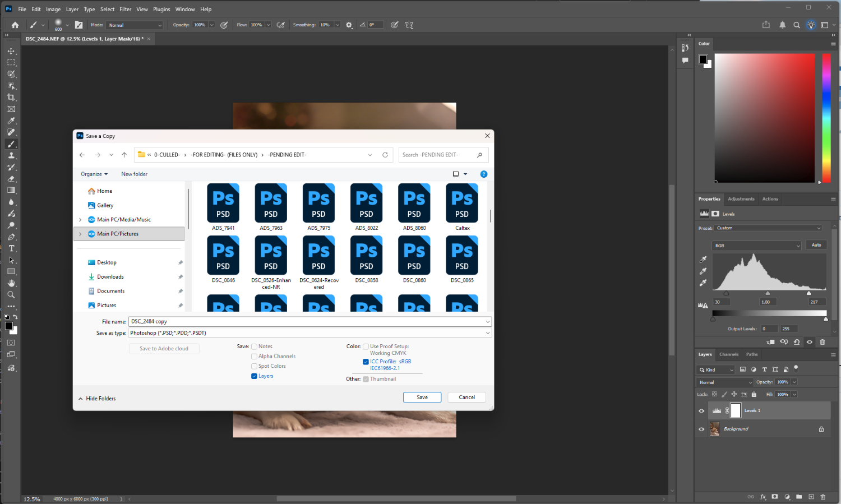The image size is (841, 504).
Task: Select the Move tool
Action: pyautogui.click(x=11, y=51)
